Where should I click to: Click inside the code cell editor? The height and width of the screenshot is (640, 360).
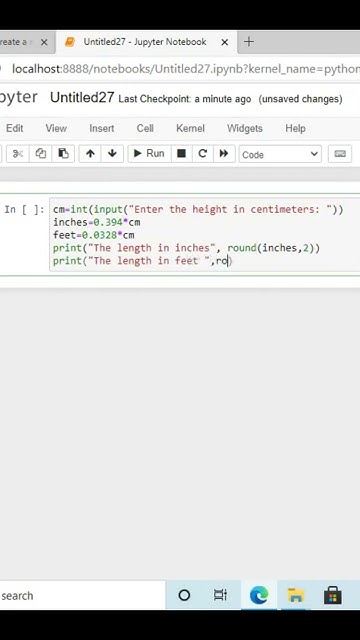click(204, 235)
